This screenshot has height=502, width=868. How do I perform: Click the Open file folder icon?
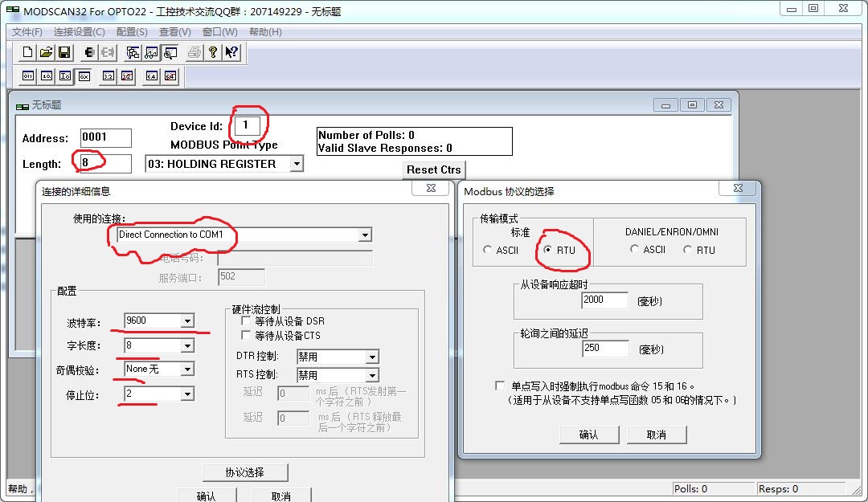point(47,53)
